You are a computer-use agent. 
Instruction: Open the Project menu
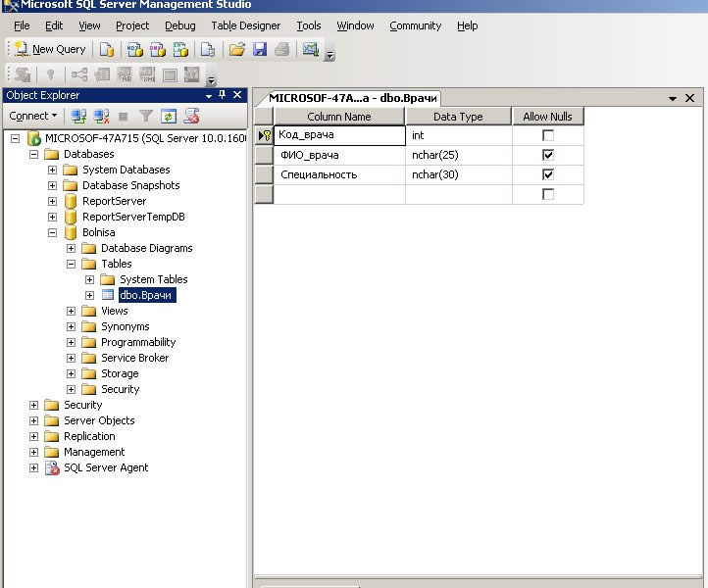[132, 25]
